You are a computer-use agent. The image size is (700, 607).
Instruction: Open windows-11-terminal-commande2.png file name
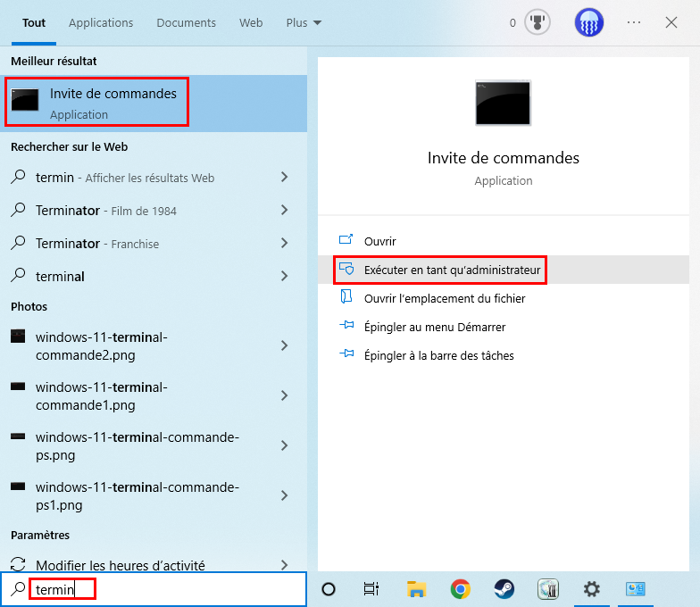(102, 346)
